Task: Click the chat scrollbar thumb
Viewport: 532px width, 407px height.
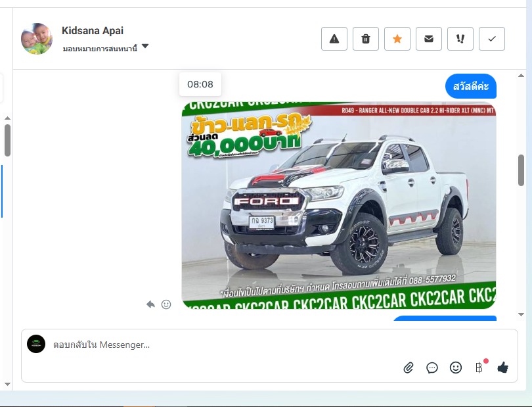Action: coord(521,170)
